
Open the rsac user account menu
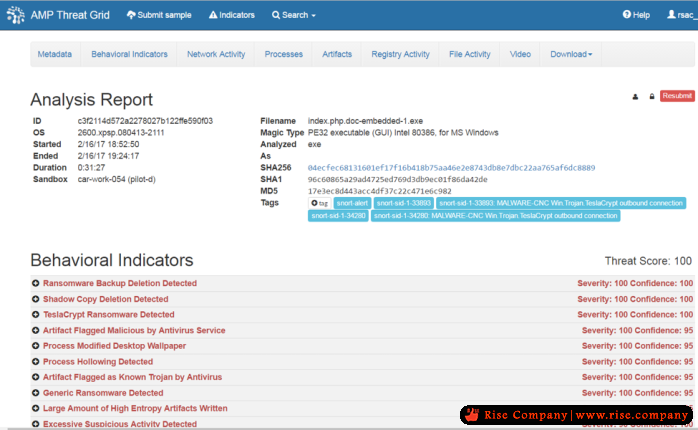[682, 15]
